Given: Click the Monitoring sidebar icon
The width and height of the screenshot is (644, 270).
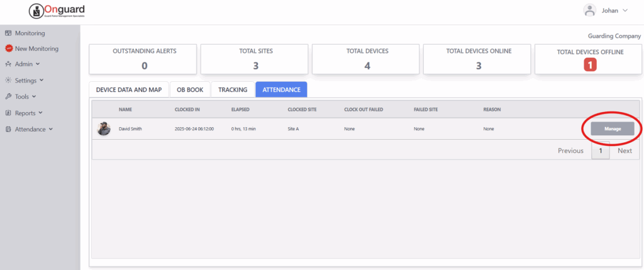Looking at the screenshot, I should (8, 33).
